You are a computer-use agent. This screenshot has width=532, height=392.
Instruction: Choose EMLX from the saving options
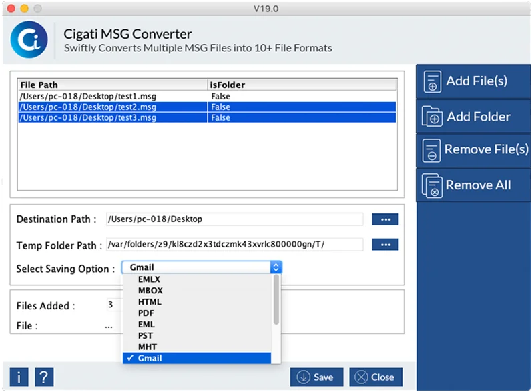pyautogui.click(x=197, y=279)
